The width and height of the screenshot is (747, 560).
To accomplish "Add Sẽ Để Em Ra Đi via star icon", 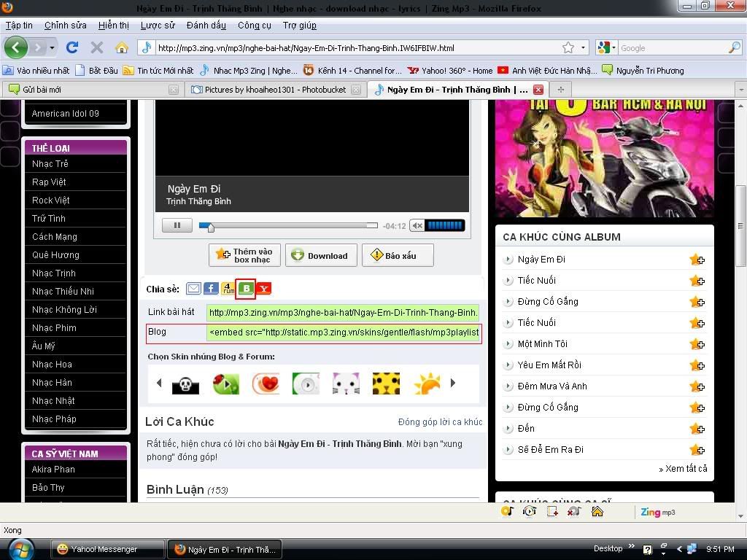I will coord(697,450).
